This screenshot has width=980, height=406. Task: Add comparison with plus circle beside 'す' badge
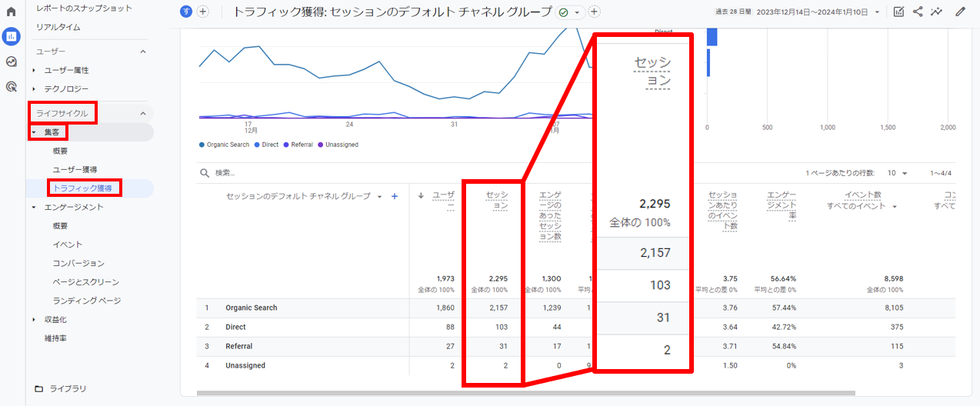203,12
